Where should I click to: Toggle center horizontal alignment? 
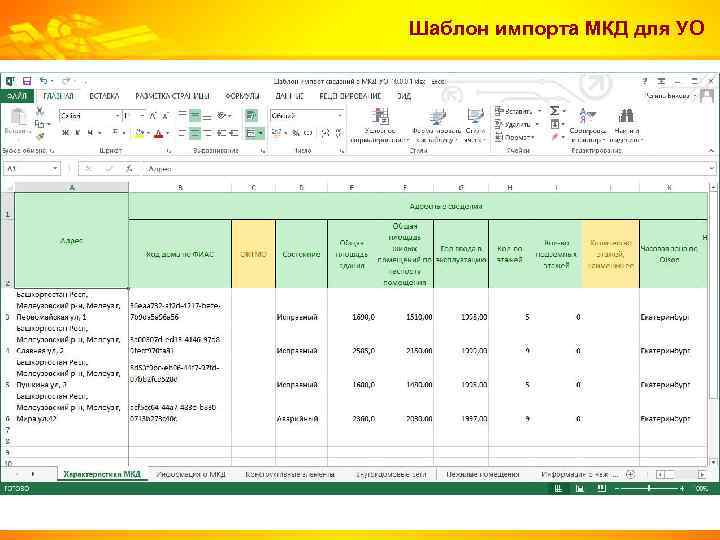[x=195, y=133]
